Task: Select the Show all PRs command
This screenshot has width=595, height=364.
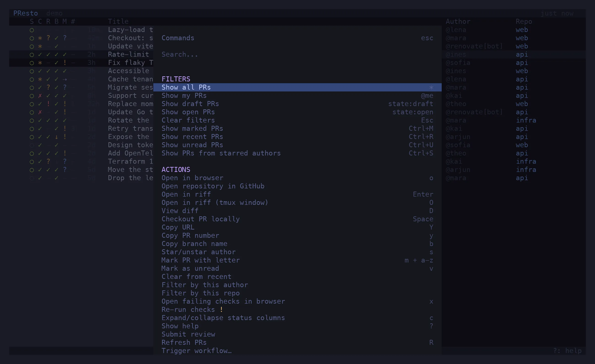Action: click(x=297, y=87)
